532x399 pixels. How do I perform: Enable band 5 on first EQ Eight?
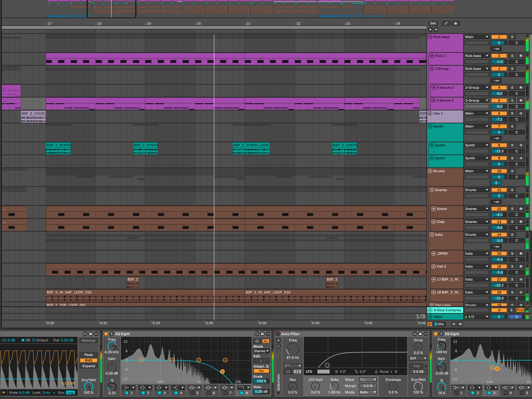coord(192,393)
